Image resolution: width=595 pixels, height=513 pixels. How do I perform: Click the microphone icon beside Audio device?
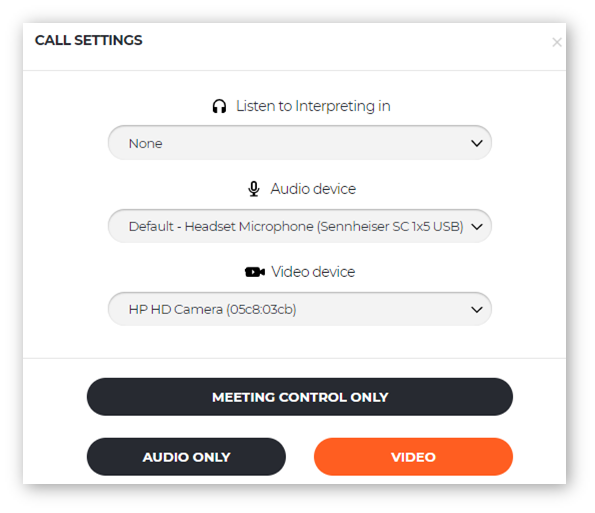tap(254, 189)
